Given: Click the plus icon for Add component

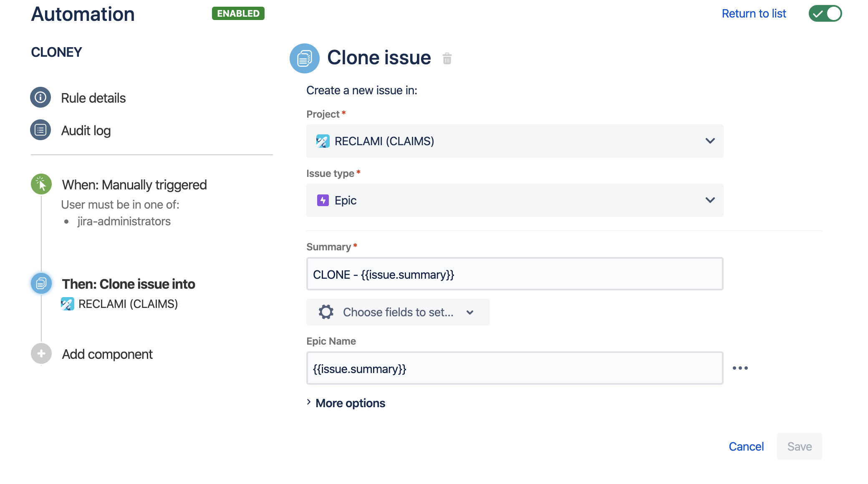Looking at the screenshot, I should 41,353.
